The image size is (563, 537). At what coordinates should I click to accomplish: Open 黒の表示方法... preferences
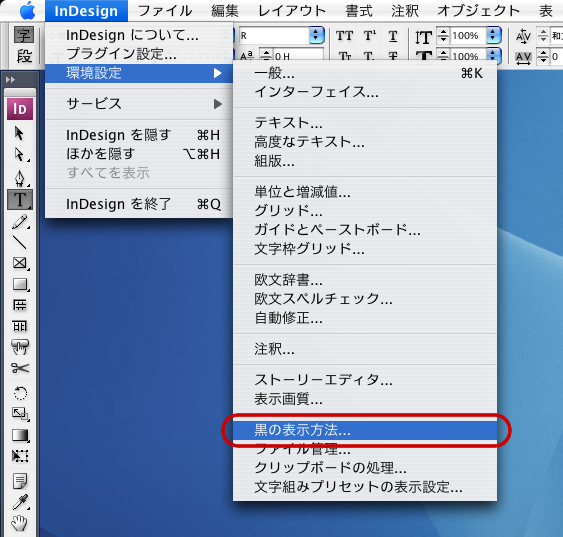365,430
